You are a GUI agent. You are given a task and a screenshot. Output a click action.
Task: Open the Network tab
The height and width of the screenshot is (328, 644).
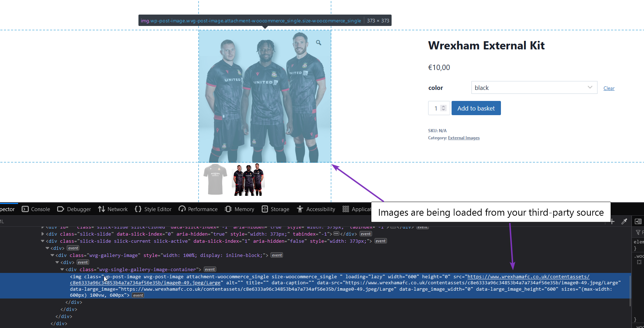113,209
